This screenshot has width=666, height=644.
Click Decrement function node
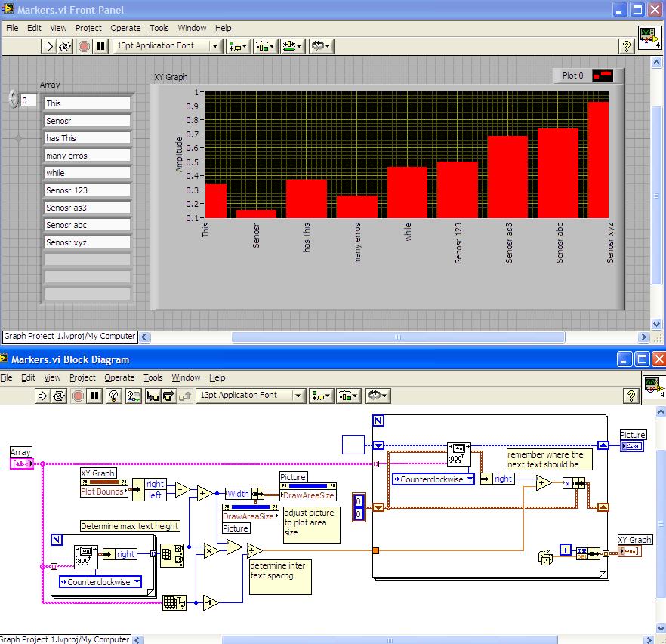tap(211, 602)
